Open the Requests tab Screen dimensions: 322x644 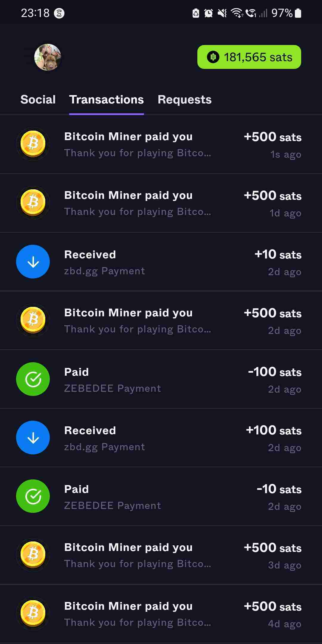pos(185,100)
